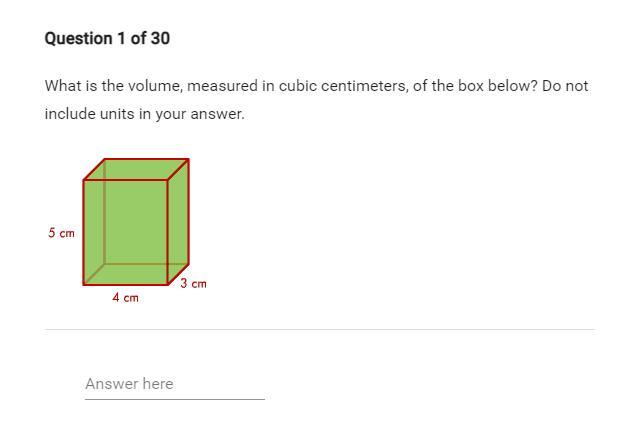Click the Question 1 of 30 heading

(x=107, y=38)
